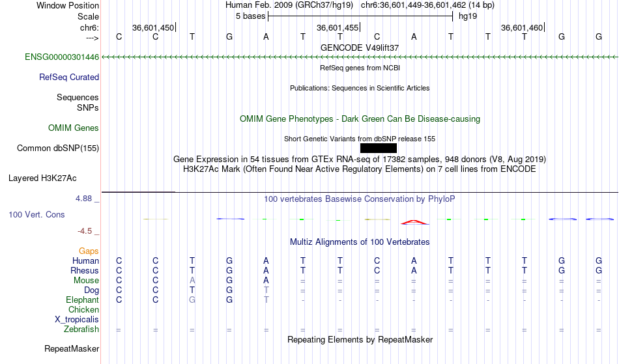Click the greyed T base in Elephant row
The image size is (619, 364).
(266, 300)
